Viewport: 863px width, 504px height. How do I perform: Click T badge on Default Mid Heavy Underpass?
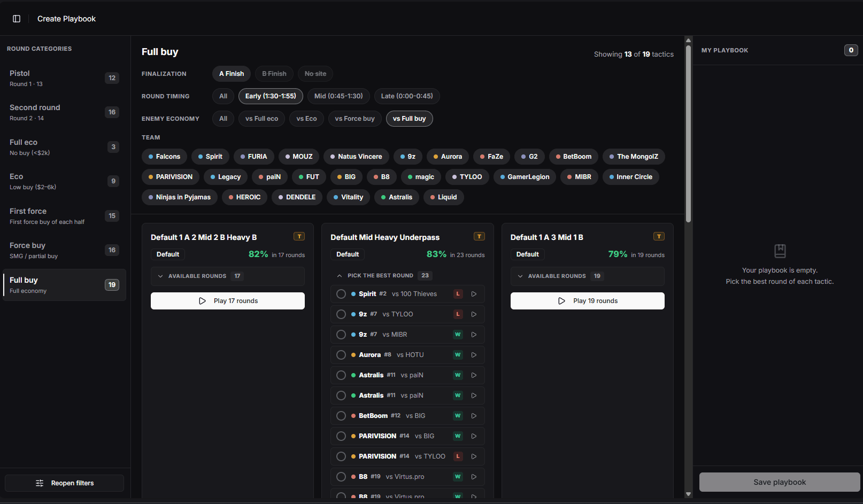[x=479, y=236]
